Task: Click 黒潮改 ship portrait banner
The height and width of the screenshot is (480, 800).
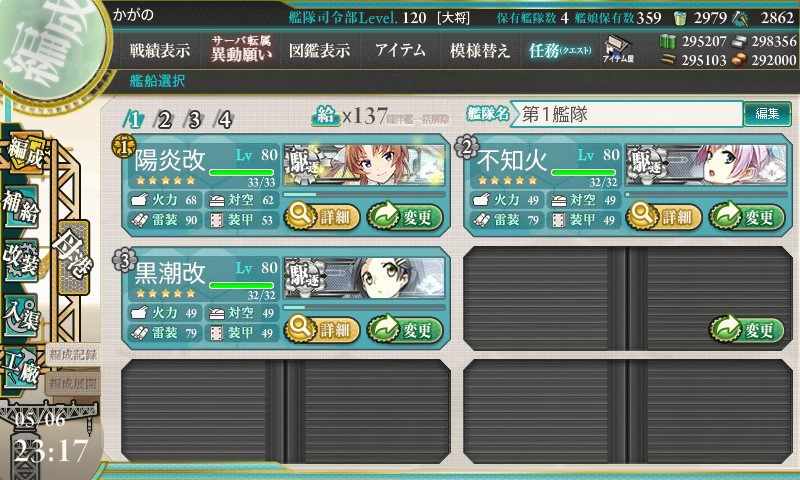Action: pyautogui.click(x=364, y=278)
